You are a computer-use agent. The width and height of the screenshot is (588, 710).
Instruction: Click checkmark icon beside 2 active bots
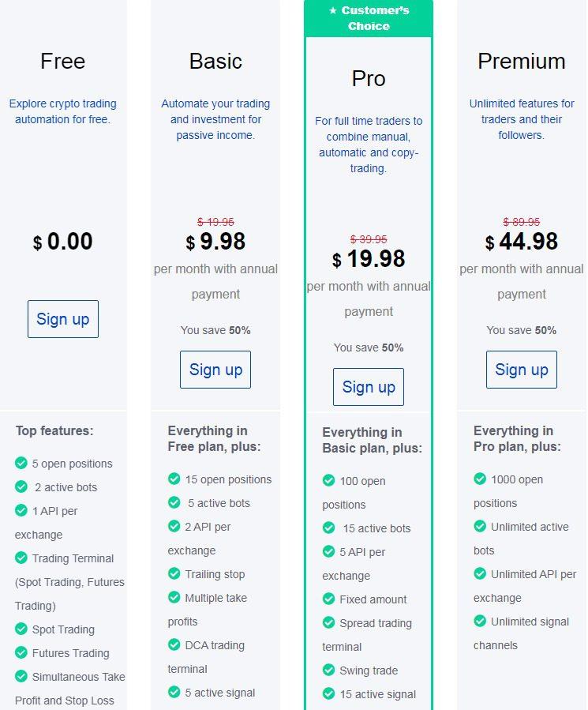(21, 486)
